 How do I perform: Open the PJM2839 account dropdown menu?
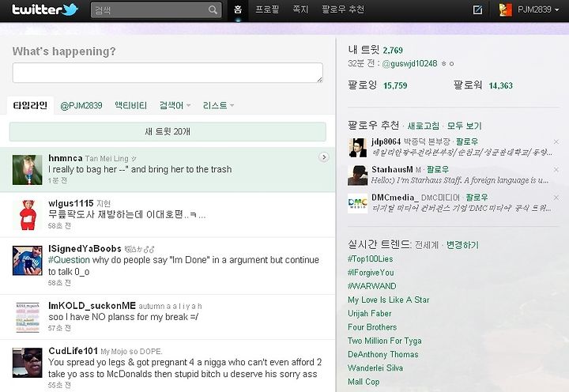point(538,9)
